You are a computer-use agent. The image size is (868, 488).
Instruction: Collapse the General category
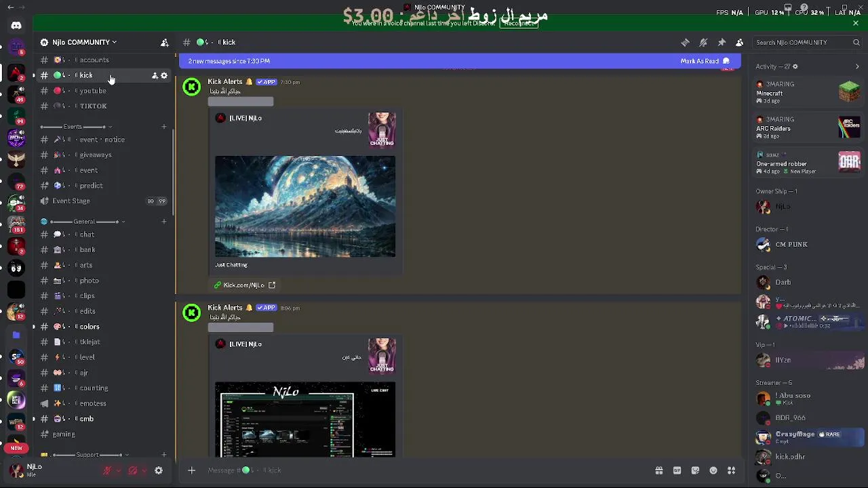[x=83, y=222]
